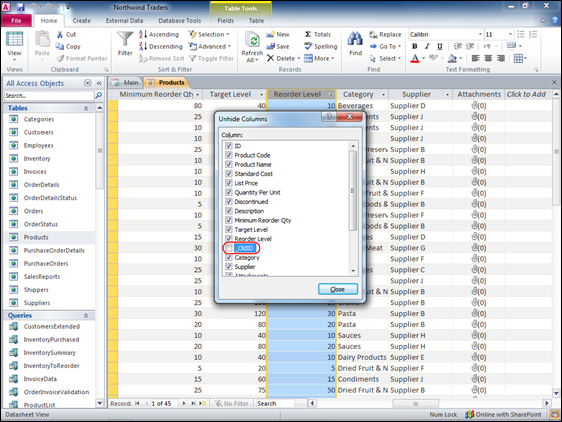Uncheck the List Price checkbox
The height and width of the screenshot is (422, 562).
pyautogui.click(x=229, y=183)
